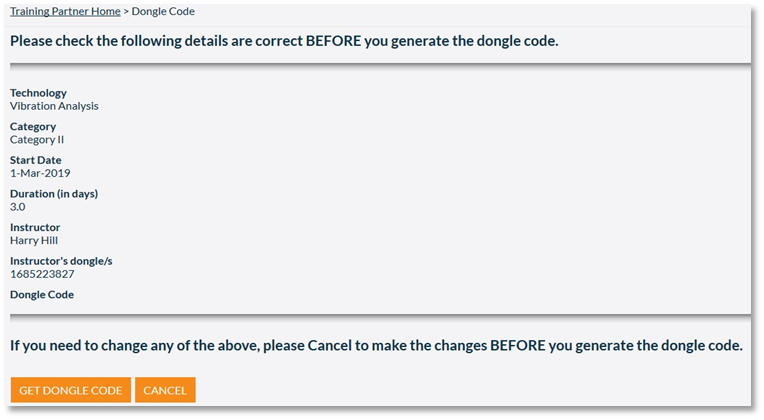Select the 1-Mar-2019 date value

(40, 173)
